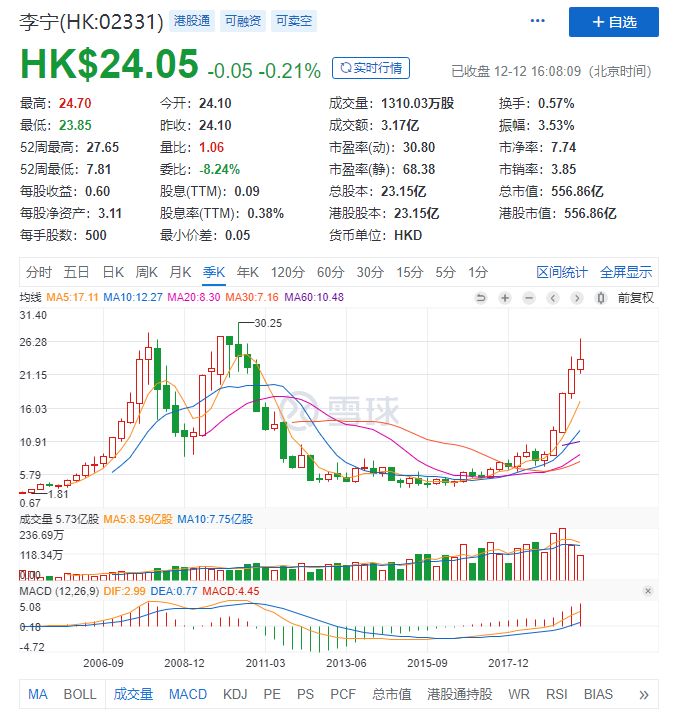Show more indicators with the double chevron
The width and height of the screenshot is (679, 716).
pos(644,695)
